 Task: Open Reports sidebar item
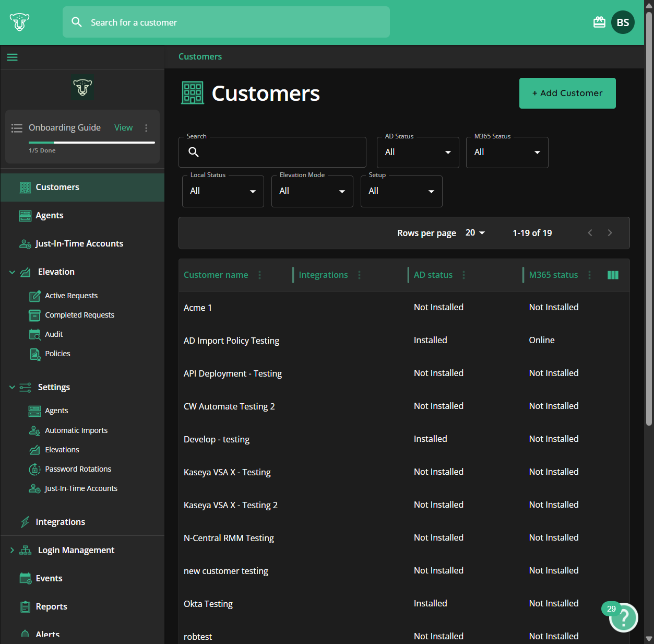[x=82, y=606]
